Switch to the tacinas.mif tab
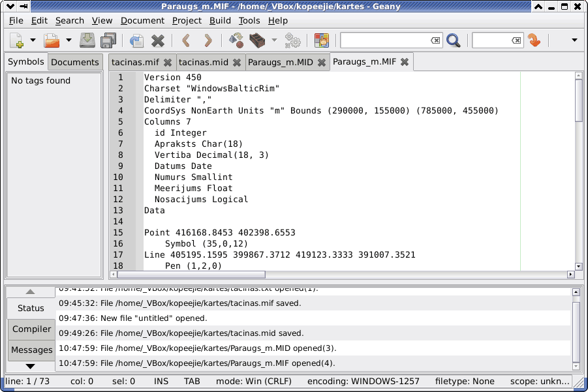This screenshot has height=392, width=588. coord(135,62)
